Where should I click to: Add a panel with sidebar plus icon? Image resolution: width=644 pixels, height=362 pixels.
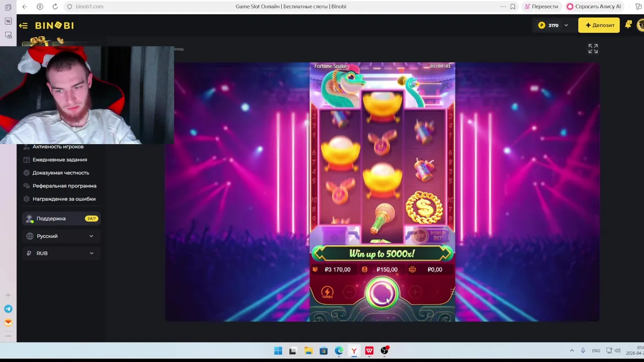coord(8,295)
